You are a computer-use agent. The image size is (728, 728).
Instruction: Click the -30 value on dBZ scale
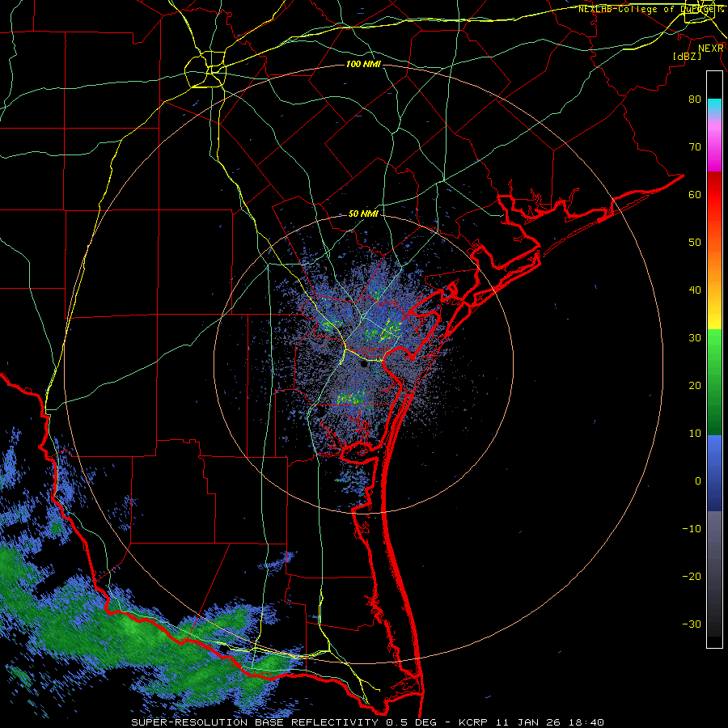(x=692, y=624)
